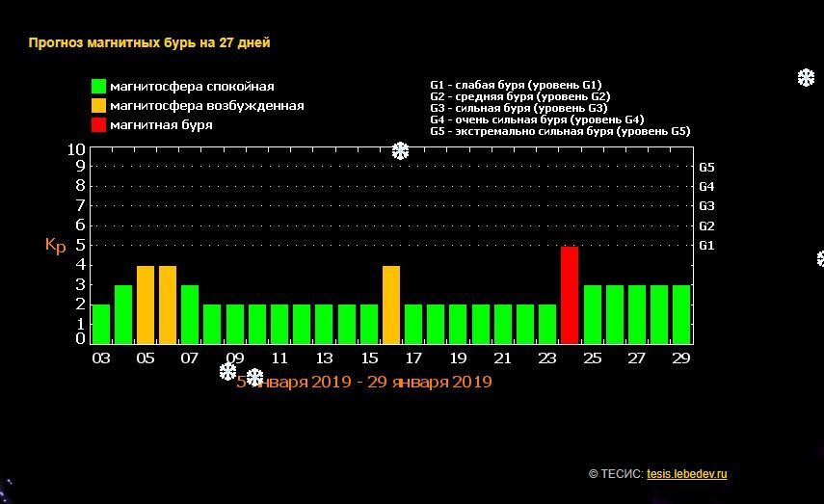This screenshot has width=824, height=504.
Task: Click the G4 label on right axis
Action: (706, 187)
